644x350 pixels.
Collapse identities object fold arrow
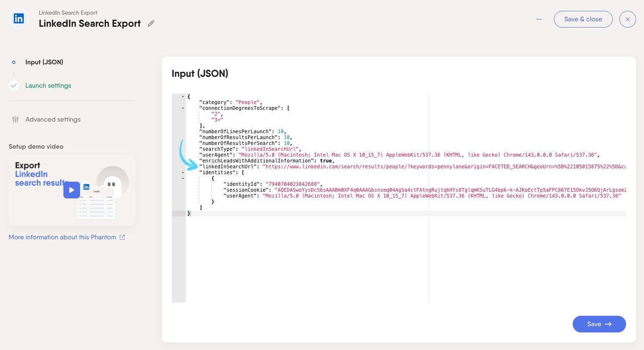pos(183,178)
